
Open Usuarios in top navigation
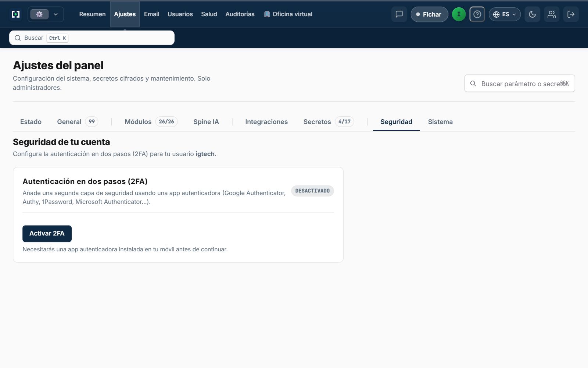coord(180,14)
